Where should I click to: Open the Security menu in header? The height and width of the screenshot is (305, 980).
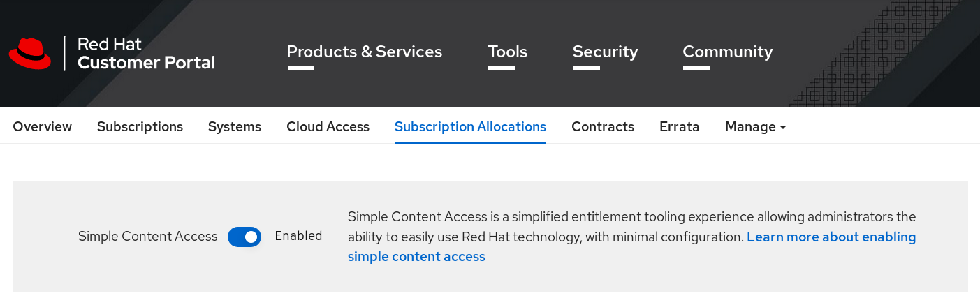pos(605,52)
